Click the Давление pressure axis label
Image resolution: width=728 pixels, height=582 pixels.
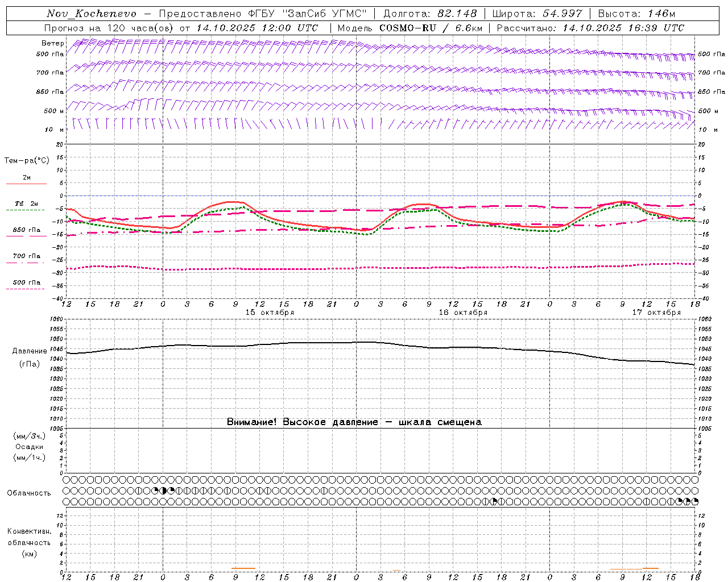[30, 351]
